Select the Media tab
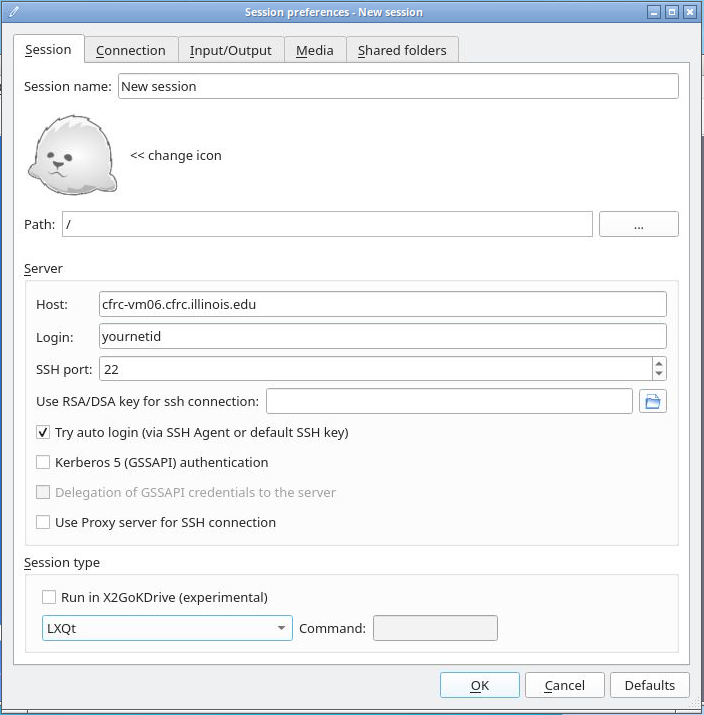The width and height of the screenshot is (704, 715). click(315, 50)
